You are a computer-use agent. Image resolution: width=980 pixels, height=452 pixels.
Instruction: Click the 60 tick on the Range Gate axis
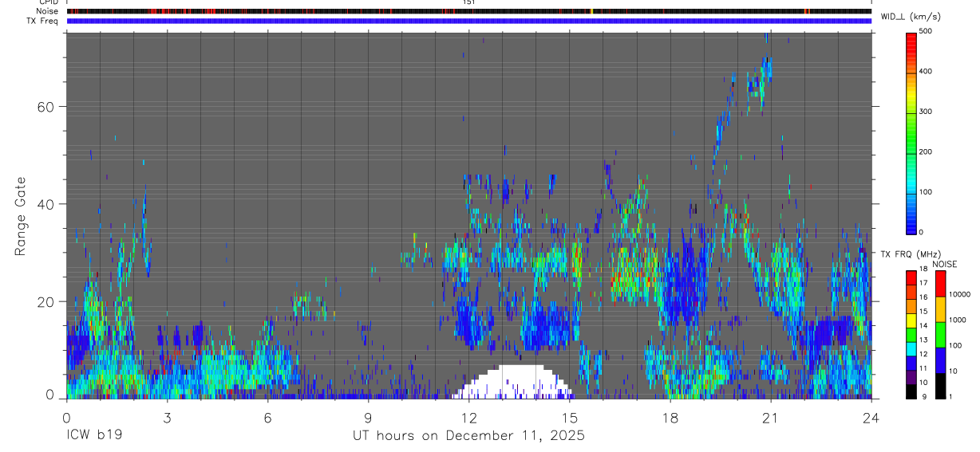[45, 107]
